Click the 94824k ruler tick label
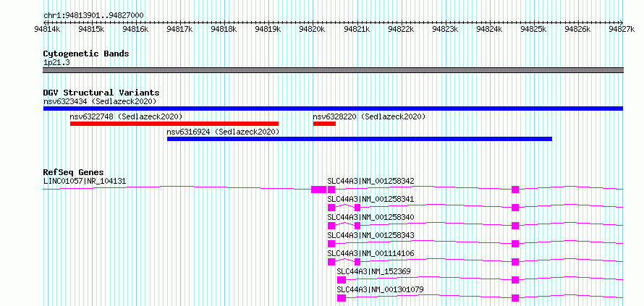This screenshot has height=306, width=644. 490,29
